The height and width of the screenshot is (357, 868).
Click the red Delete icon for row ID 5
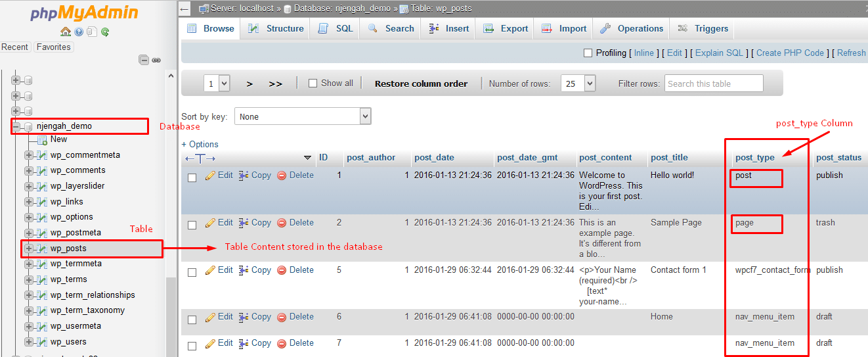pos(282,270)
